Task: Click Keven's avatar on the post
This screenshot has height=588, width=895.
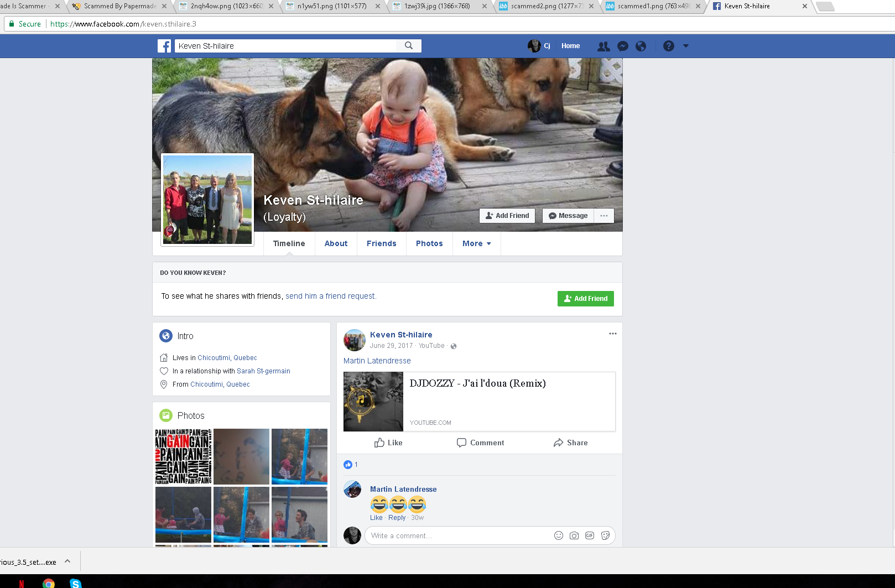Action: (x=355, y=340)
